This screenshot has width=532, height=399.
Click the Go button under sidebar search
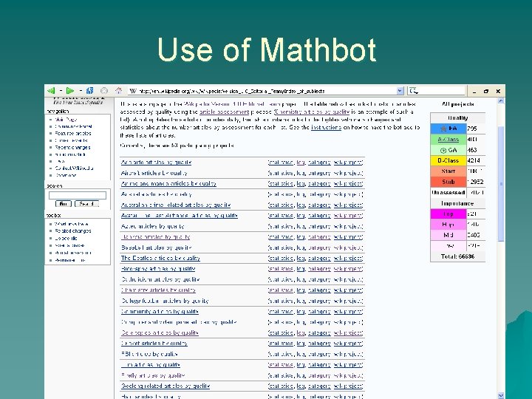point(63,204)
